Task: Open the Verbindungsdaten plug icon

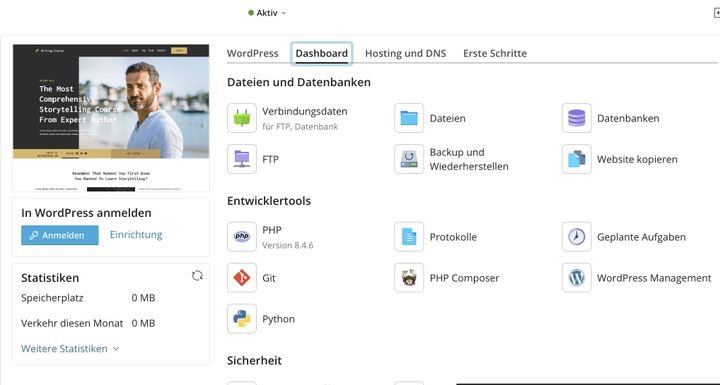Action: (242, 118)
